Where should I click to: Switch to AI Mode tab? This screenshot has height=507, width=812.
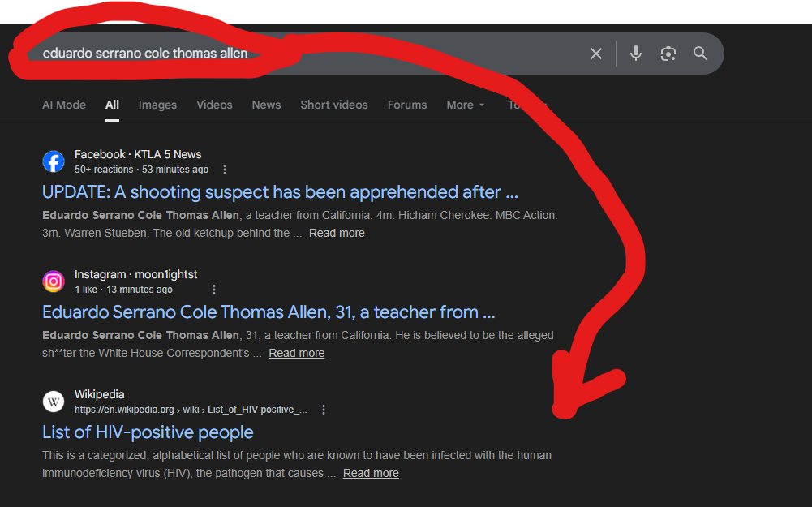[x=64, y=105]
